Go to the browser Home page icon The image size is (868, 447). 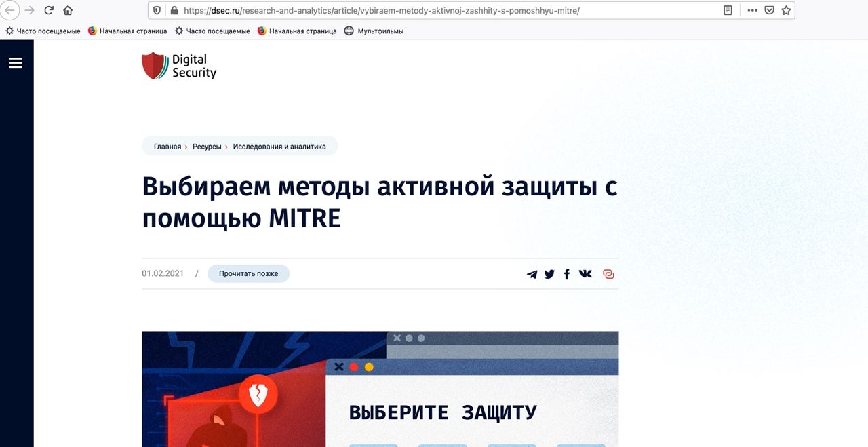(x=68, y=10)
